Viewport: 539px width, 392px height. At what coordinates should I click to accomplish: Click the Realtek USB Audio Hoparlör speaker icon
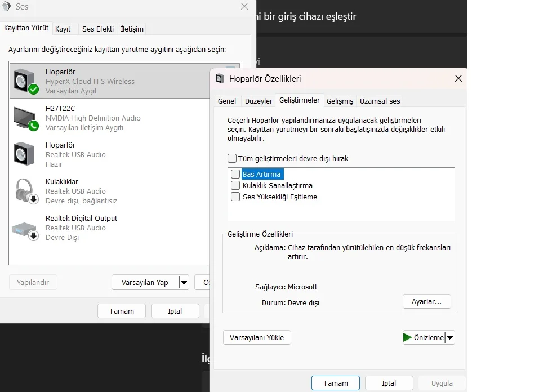(24, 154)
